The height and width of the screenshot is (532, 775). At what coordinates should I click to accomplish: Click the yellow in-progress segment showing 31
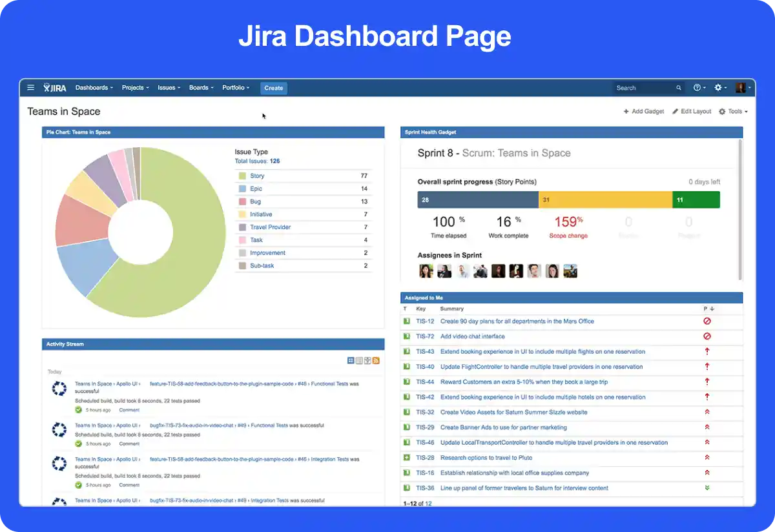[x=605, y=200]
